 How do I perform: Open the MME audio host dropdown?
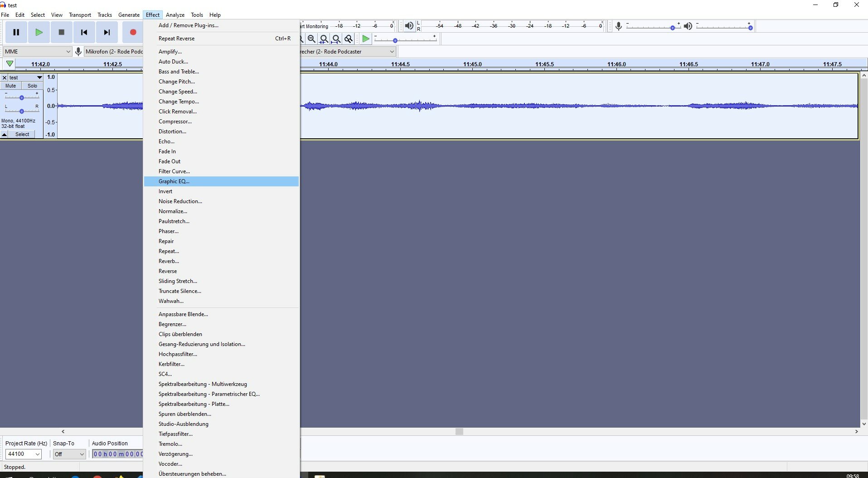[38, 52]
